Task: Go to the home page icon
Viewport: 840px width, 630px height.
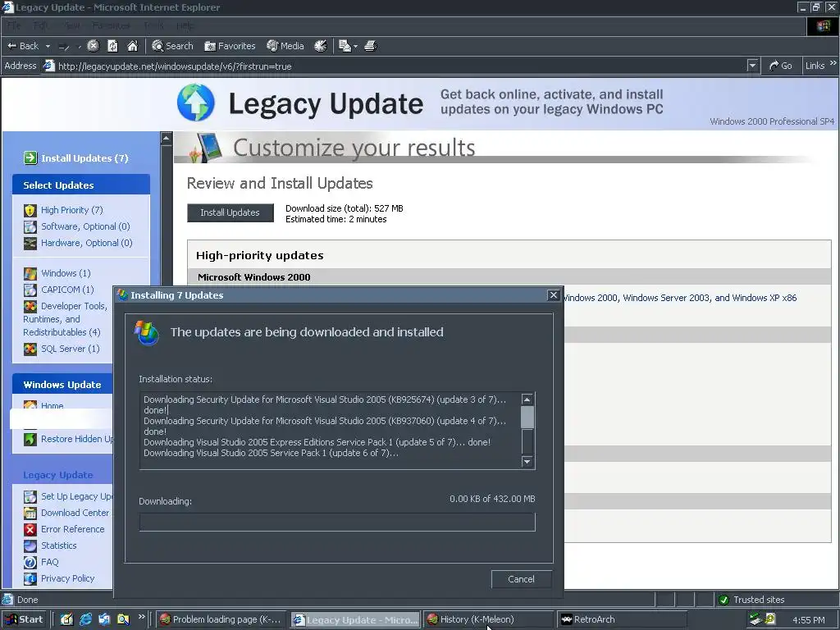Action: click(x=132, y=46)
